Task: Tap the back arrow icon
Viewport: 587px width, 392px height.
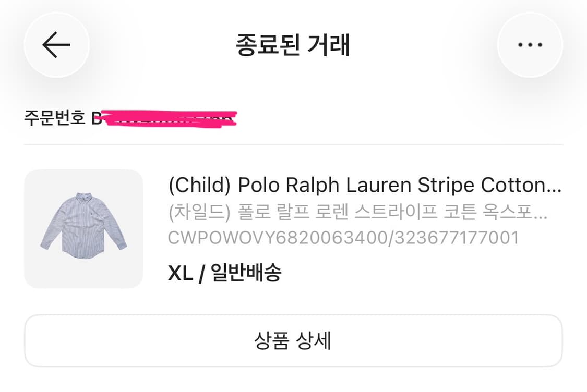Action: point(56,45)
